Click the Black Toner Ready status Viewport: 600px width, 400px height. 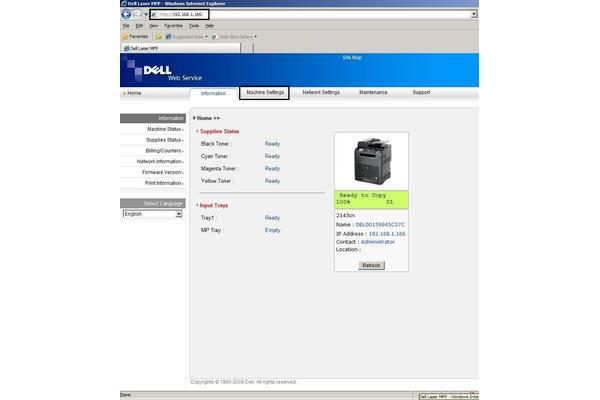[272, 144]
